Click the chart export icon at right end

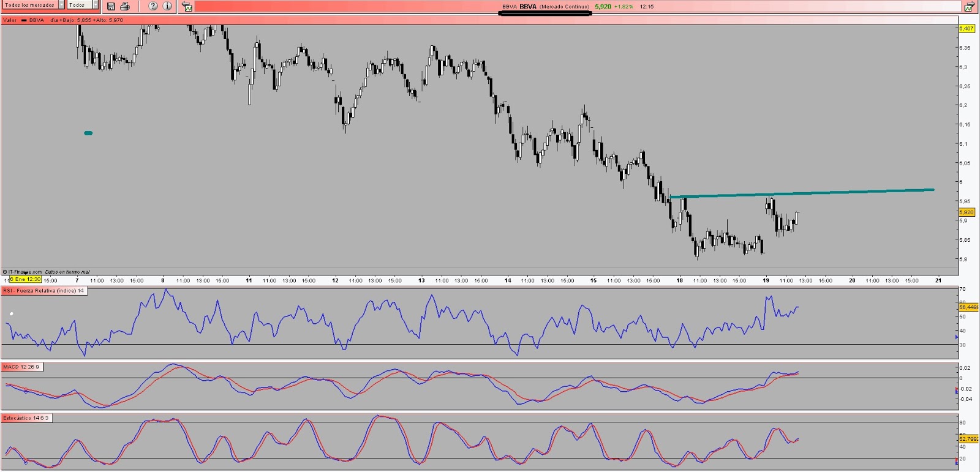point(970,7)
